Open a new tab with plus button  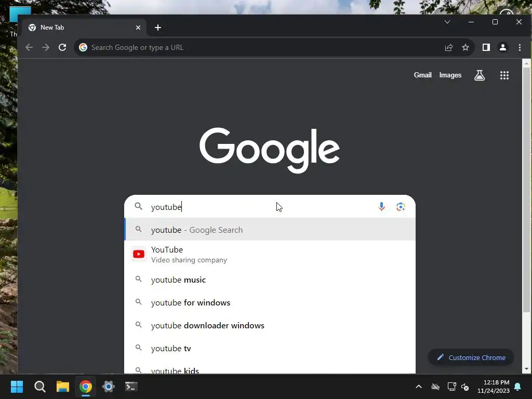158,28
